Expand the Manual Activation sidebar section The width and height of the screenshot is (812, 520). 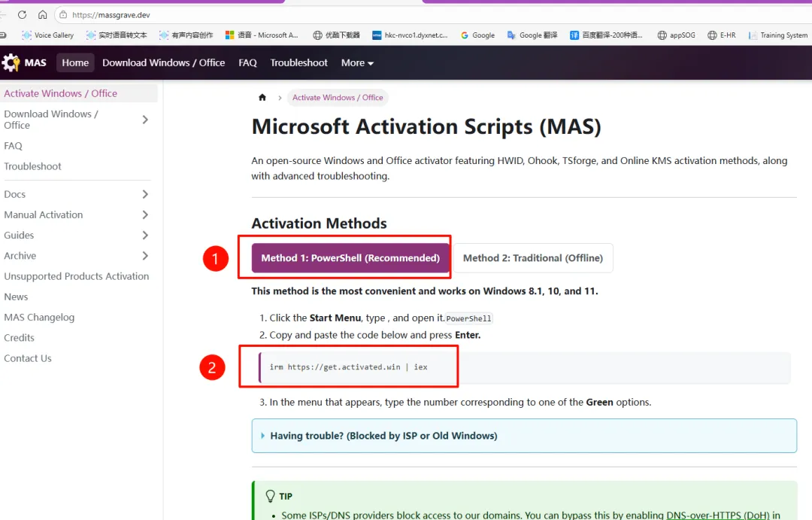(145, 214)
